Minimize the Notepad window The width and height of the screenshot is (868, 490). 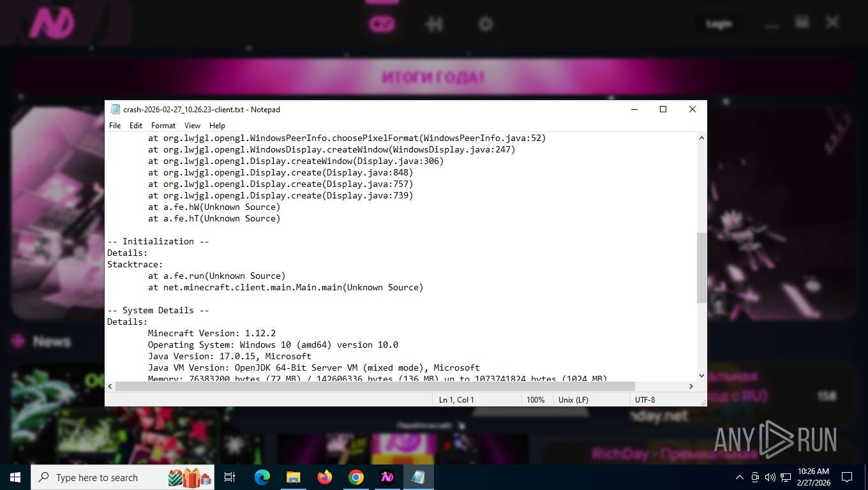[x=634, y=110]
